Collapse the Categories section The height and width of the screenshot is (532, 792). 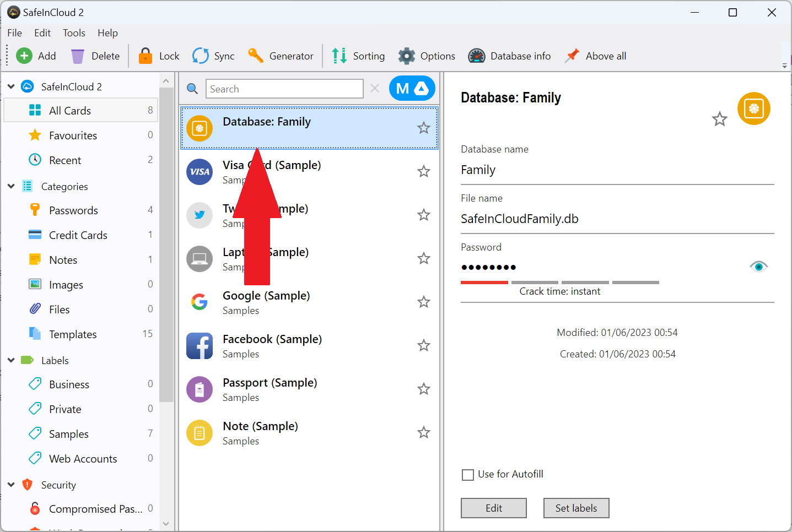pos(11,186)
